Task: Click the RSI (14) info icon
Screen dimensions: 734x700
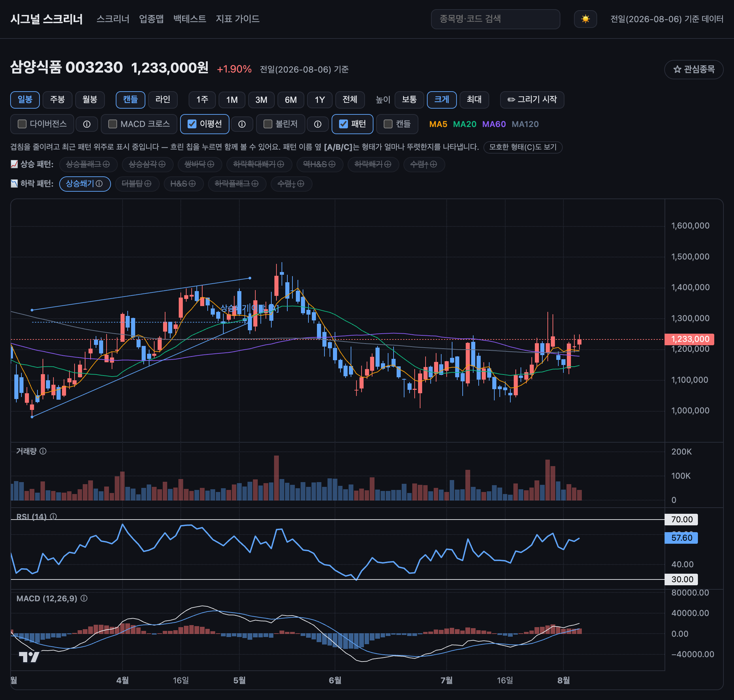Action: point(53,516)
